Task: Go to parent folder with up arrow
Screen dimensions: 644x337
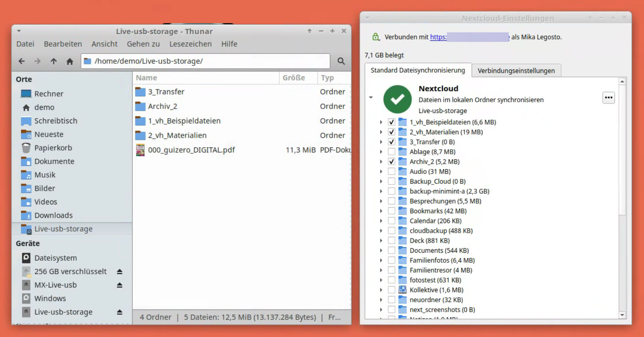Action: pos(53,61)
